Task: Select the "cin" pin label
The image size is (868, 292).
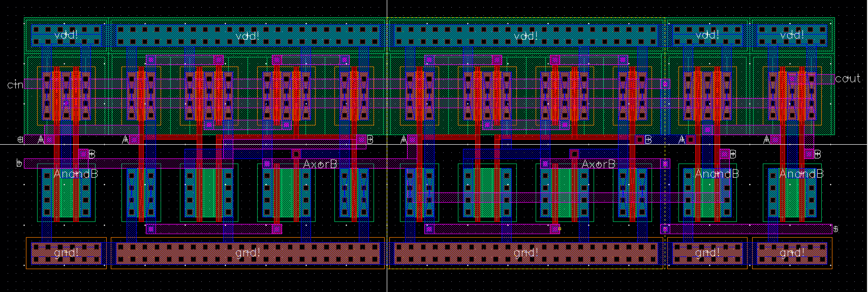Action: click(x=15, y=85)
